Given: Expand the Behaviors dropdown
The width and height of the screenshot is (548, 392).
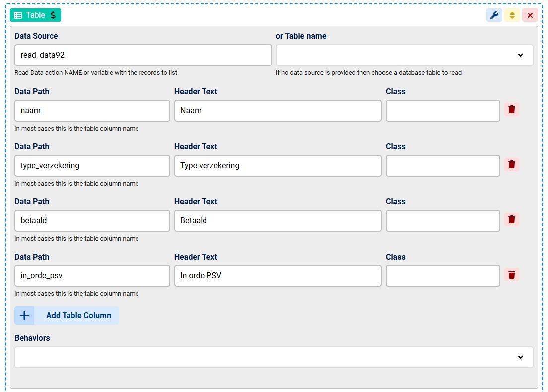Looking at the screenshot, I should [x=274, y=357].
